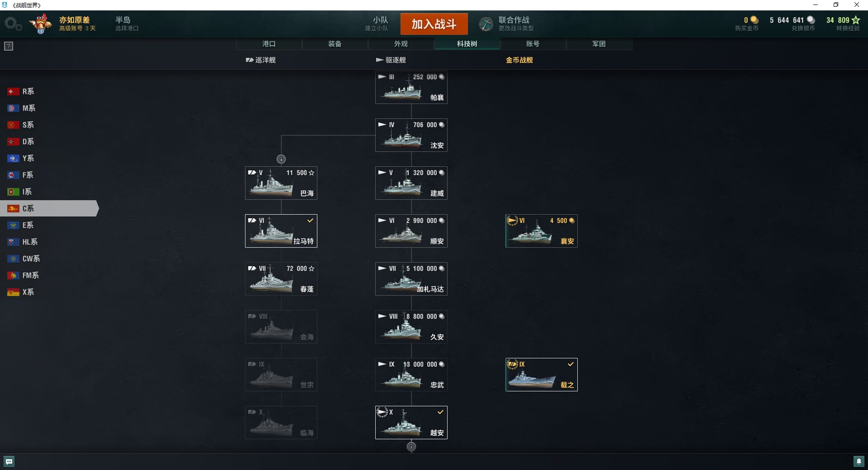Click the 34 809 convert experience star
Screen dimensions: 868x470
855,20
